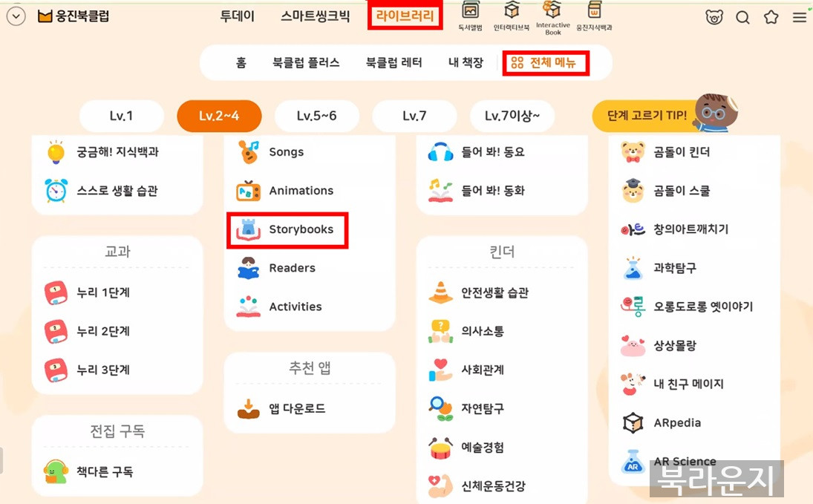Open the 독서앨범 icon
Viewport: 813px width, 504px height.
point(471,16)
